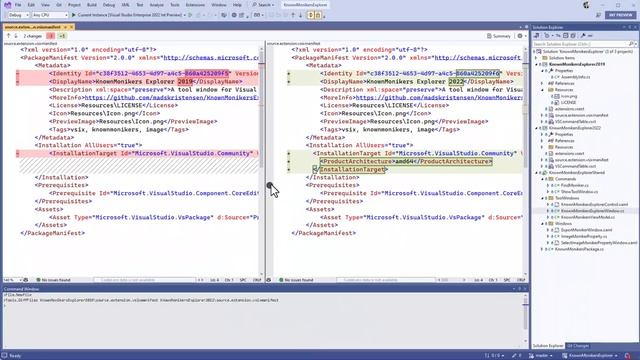Click the green Start play icon

(74, 15)
